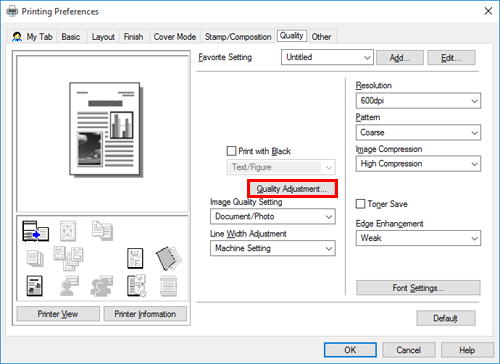The image size is (500, 364).
Task: Open the Quality Adjustment dialog
Action: (292, 189)
